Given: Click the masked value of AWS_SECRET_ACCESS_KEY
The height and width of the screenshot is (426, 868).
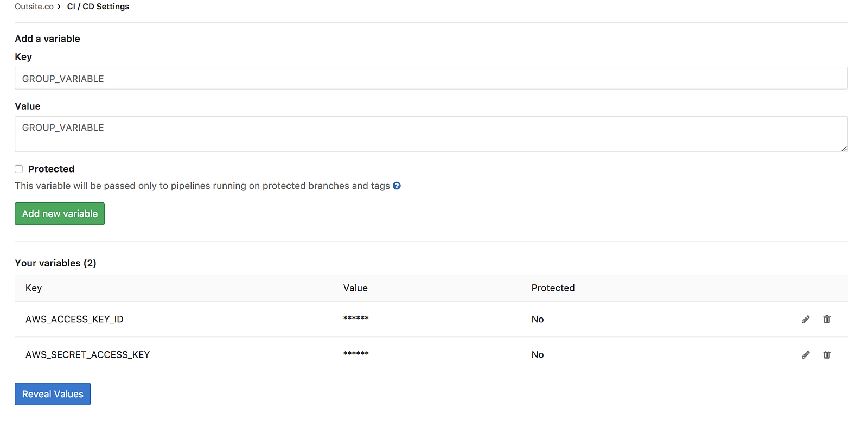Looking at the screenshot, I should (356, 354).
